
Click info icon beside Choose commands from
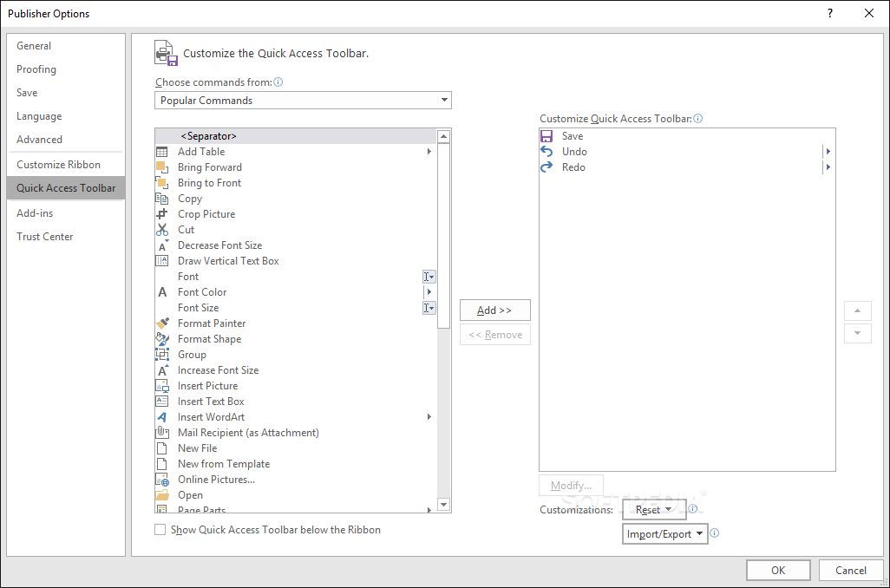pos(278,82)
